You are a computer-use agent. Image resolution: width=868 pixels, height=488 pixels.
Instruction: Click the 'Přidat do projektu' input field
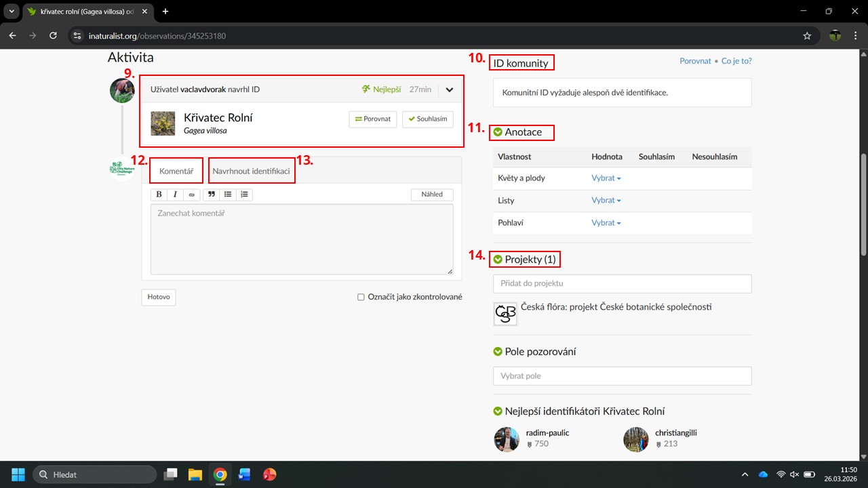click(622, 283)
